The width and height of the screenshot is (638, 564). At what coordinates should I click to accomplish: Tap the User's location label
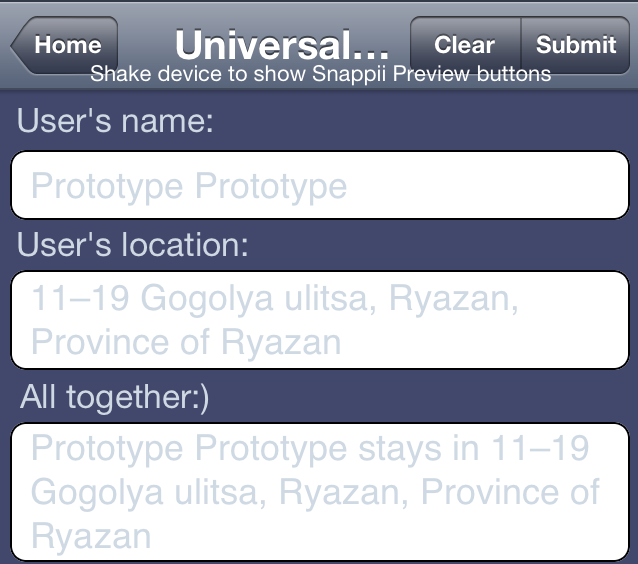pos(132,245)
